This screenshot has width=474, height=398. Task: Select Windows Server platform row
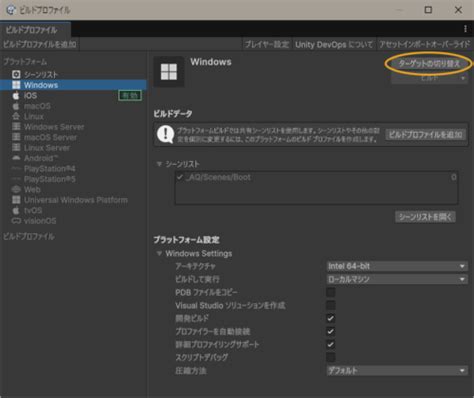click(73, 127)
